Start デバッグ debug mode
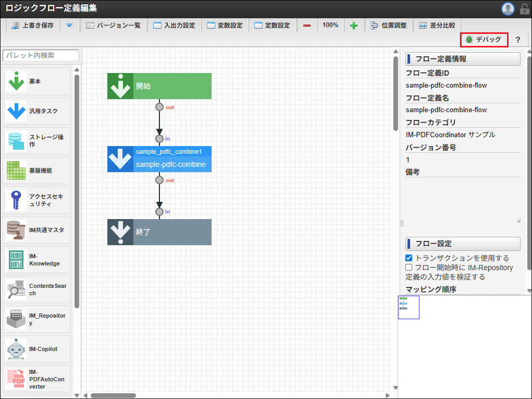 tap(484, 40)
